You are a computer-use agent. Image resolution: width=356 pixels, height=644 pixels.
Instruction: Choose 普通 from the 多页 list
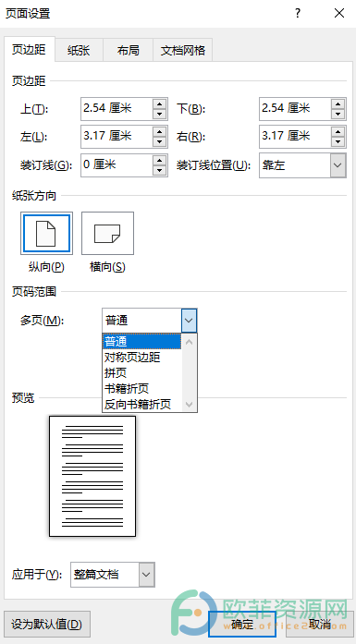tap(141, 341)
